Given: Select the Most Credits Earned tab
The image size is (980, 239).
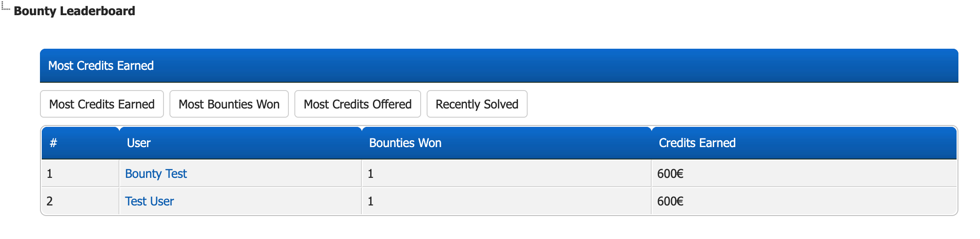Looking at the screenshot, I should click(x=102, y=104).
